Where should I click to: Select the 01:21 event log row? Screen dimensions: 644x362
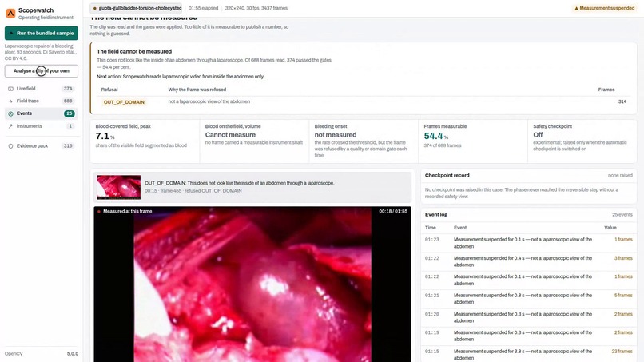[529, 299]
